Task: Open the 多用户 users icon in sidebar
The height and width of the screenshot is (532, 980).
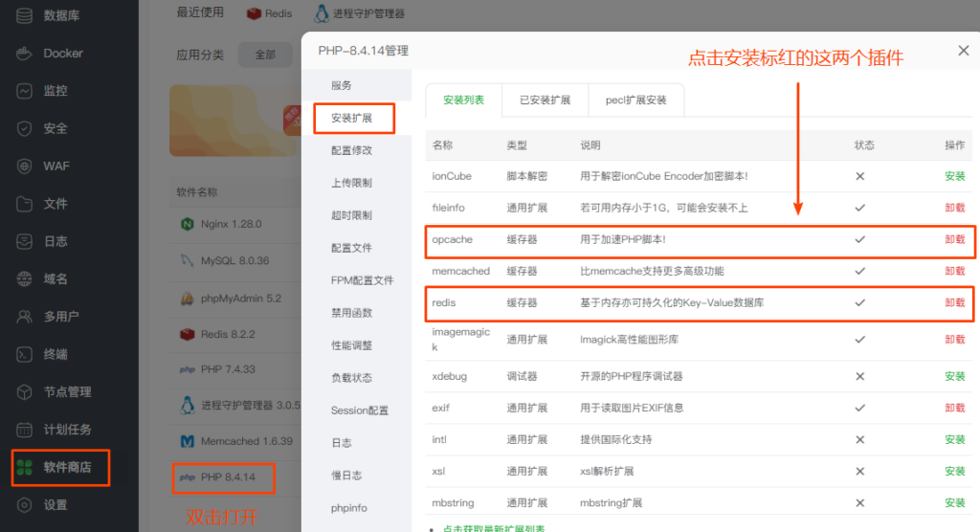Action: pyautogui.click(x=24, y=317)
